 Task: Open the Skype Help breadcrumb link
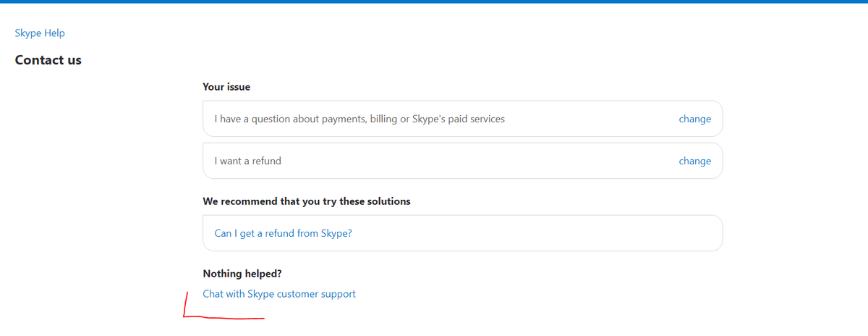[x=40, y=33]
